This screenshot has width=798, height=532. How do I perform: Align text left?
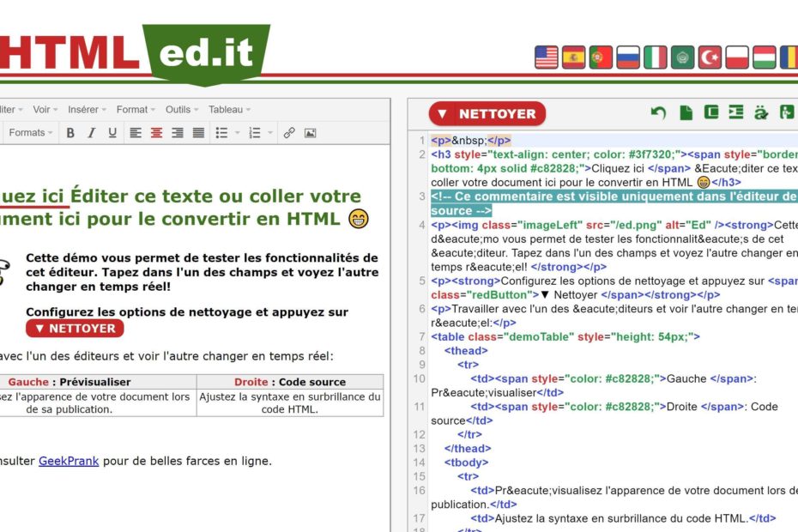click(x=136, y=133)
